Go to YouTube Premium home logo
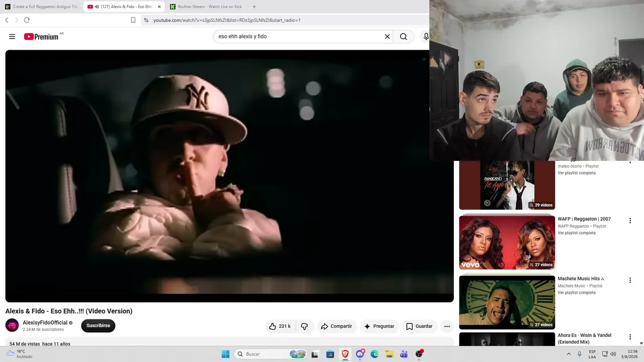The height and width of the screenshot is (362, 644). 41,37
